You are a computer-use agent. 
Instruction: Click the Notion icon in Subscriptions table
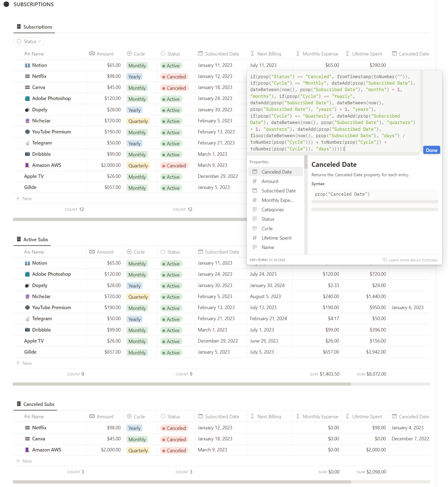28,65
